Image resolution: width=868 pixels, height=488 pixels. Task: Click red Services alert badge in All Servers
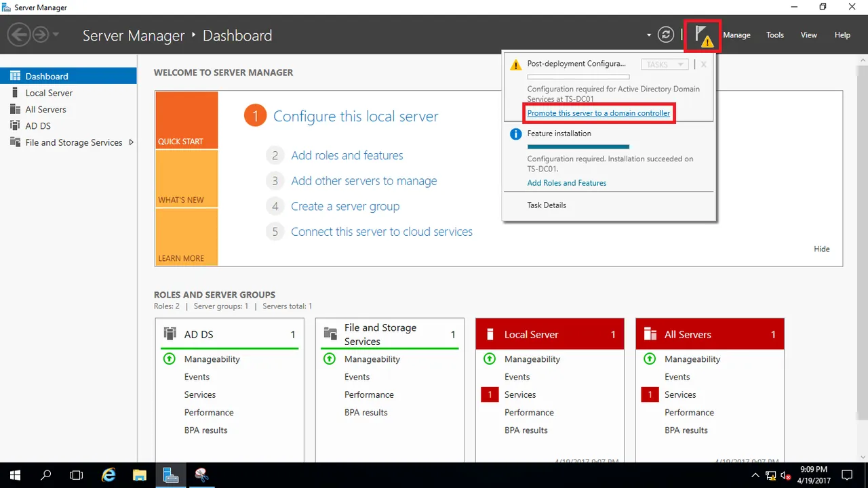[650, 394]
